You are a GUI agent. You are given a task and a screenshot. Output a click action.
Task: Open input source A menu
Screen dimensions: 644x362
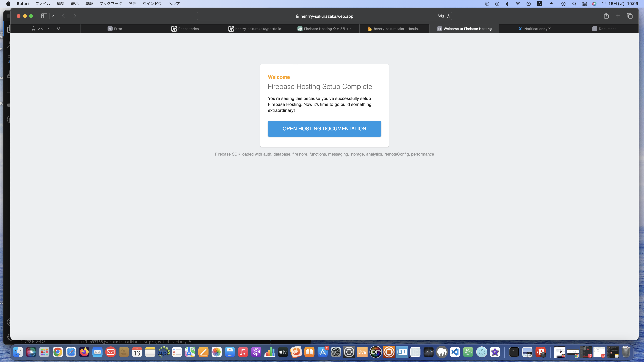click(x=539, y=4)
